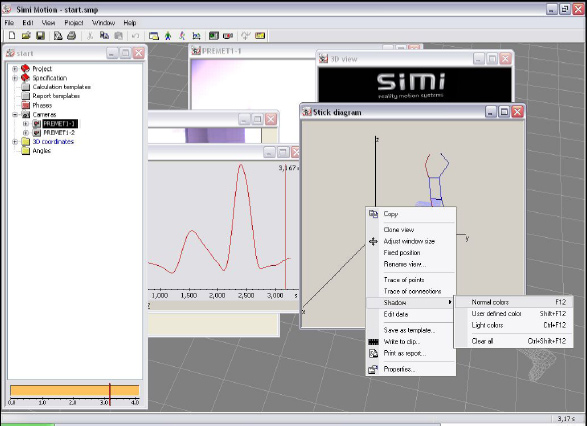
Task: Click the Adjust window size arrows icon
Action: tap(373, 241)
